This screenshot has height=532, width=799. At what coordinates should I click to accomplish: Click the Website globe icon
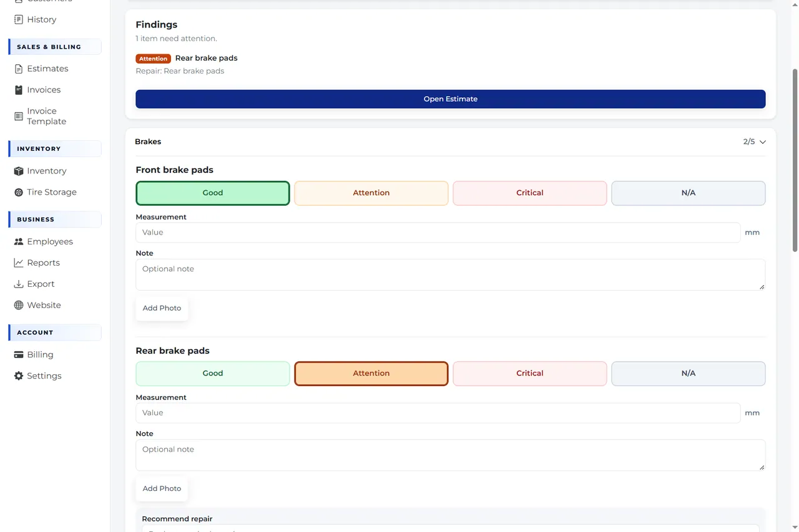pos(19,305)
